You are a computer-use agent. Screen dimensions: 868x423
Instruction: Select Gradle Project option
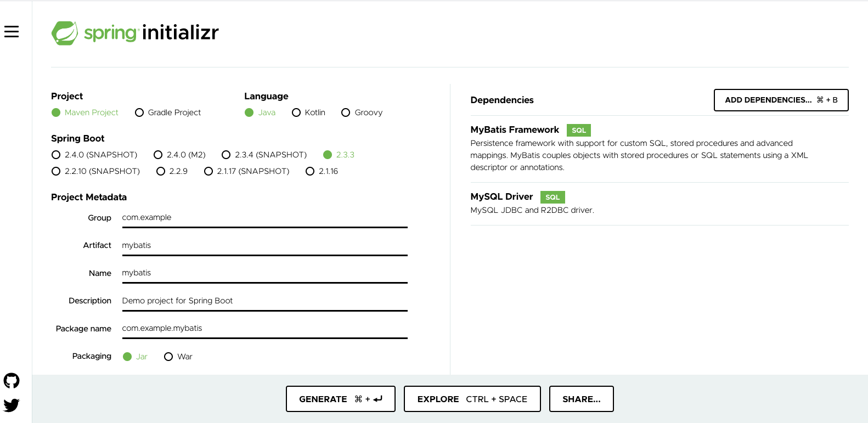139,112
